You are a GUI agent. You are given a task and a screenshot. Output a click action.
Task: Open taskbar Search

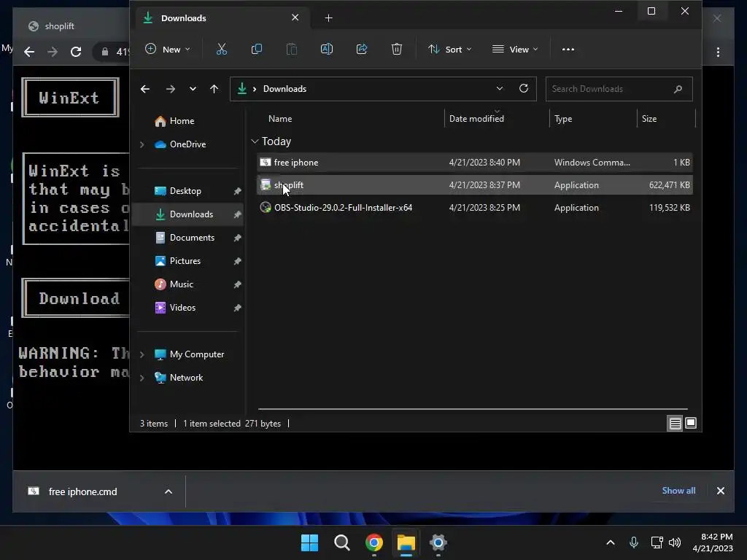[x=341, y=542]
